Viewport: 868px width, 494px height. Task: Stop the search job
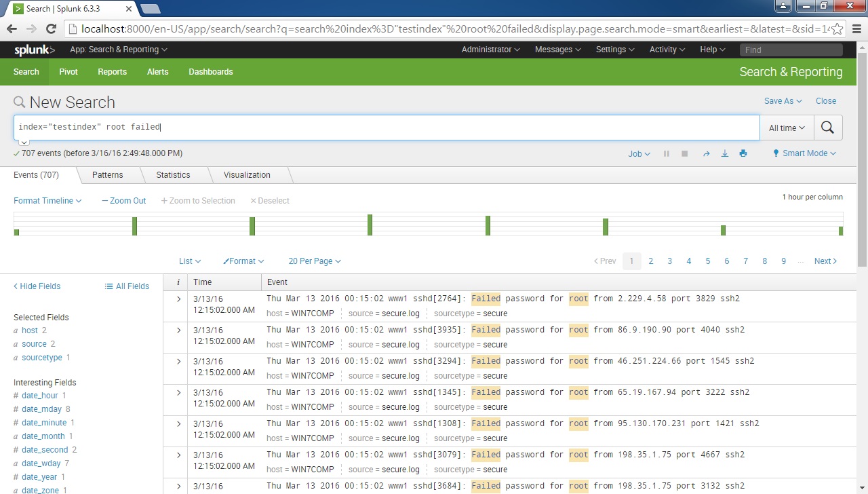(x=684, y=153)
